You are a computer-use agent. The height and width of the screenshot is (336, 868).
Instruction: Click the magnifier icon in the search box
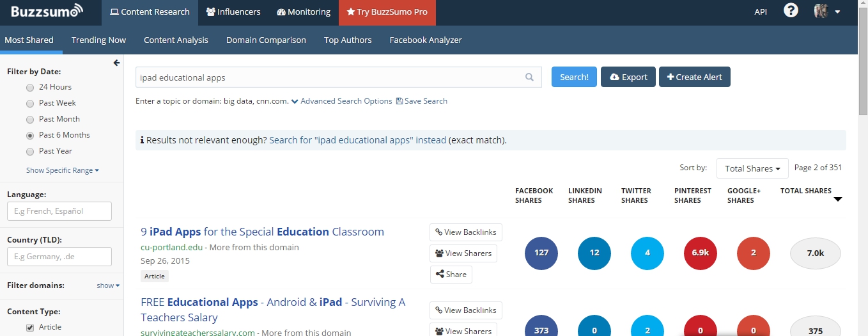coord(529,77)
